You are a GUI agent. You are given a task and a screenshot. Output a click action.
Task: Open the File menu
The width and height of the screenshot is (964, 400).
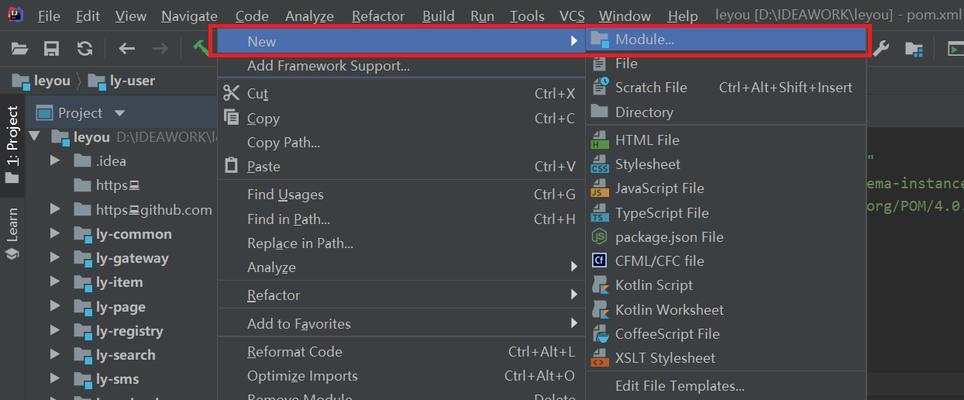[49, 16]
